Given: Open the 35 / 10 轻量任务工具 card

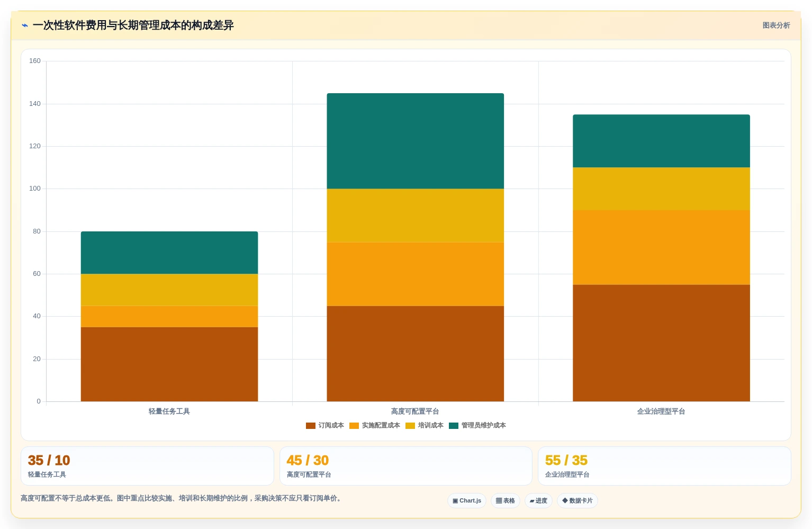Looking at the screenshot, I should tap(147, 466).
